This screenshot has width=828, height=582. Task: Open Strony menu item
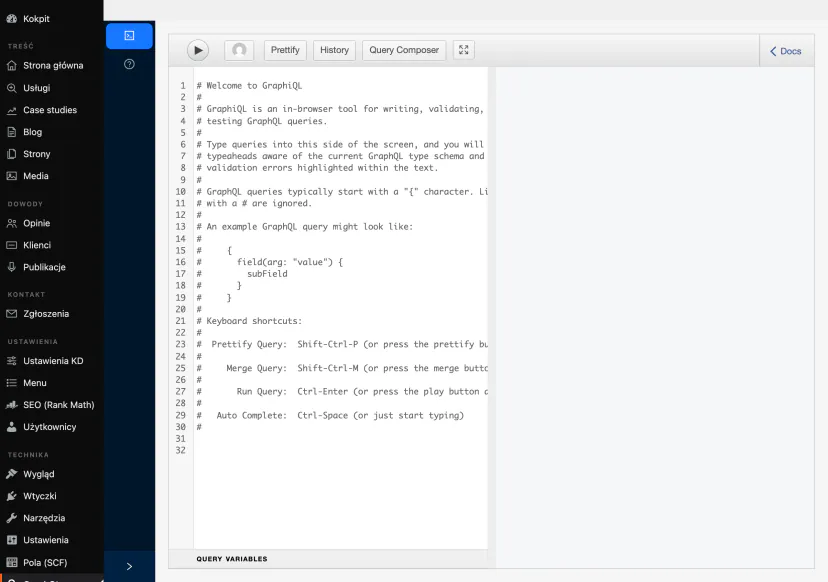point(52,154)
